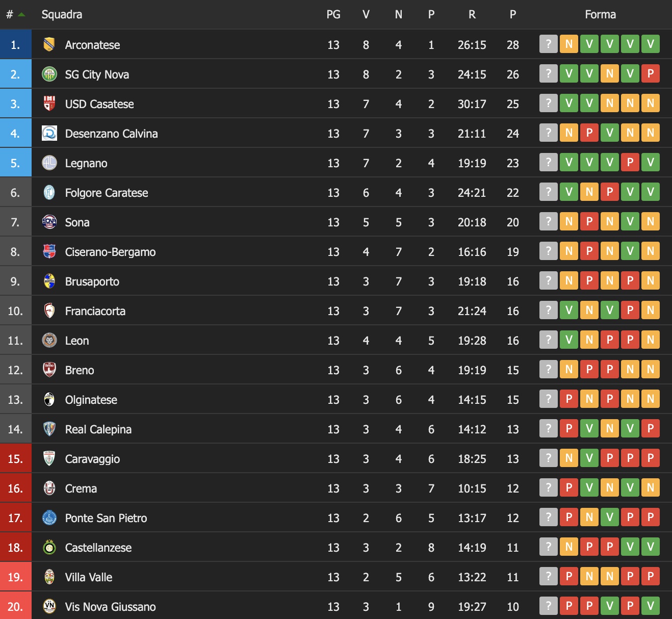Click the Desenzano Calvina team logo

(49, 134)
